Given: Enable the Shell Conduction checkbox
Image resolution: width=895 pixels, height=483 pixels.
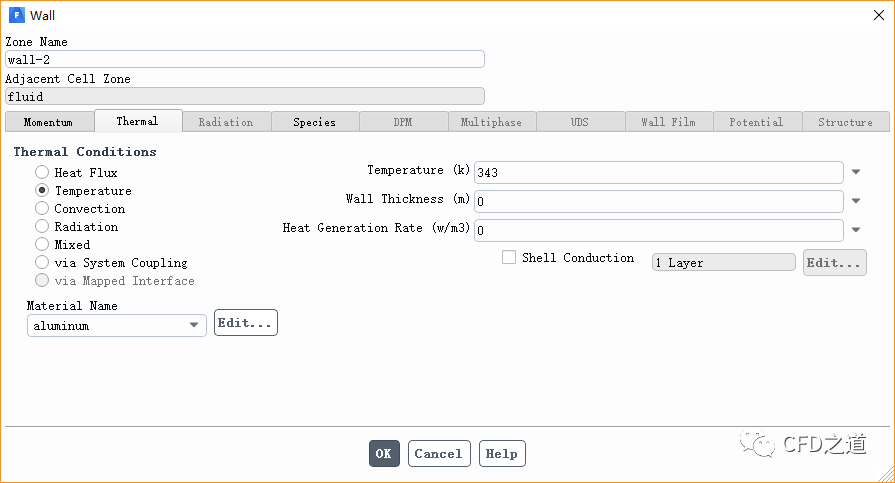Looking at the screenshot, I should tap(509, 258).
